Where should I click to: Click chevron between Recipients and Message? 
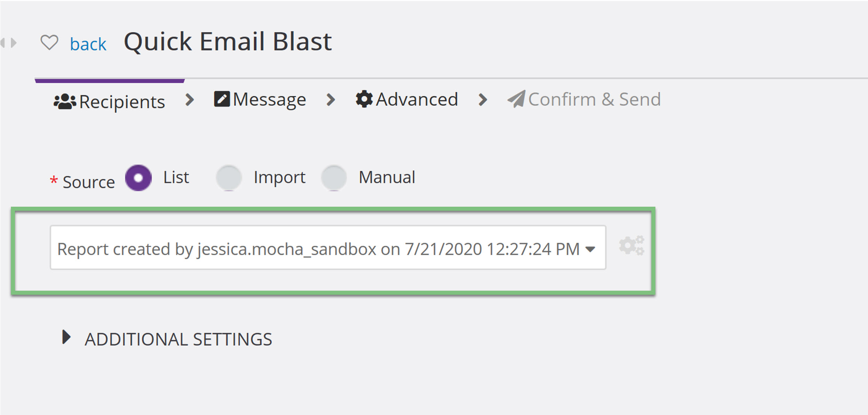click(189, 100)
